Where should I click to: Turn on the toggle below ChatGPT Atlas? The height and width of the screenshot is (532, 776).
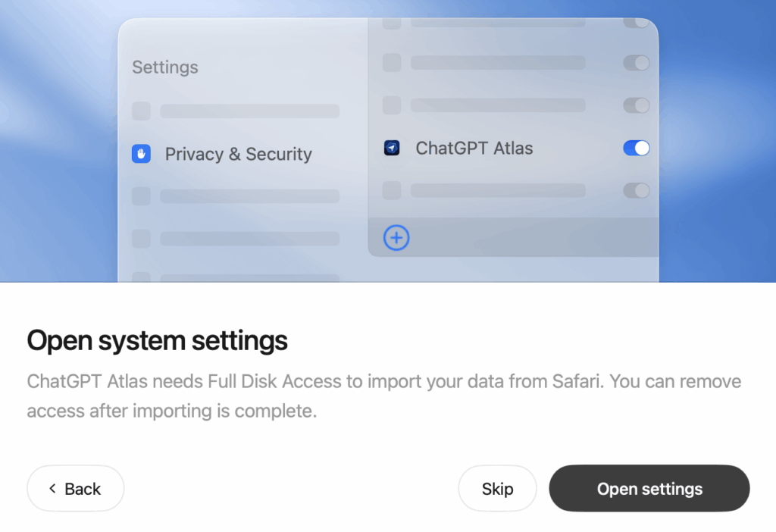pyautogui.click(x=636, y=190)
